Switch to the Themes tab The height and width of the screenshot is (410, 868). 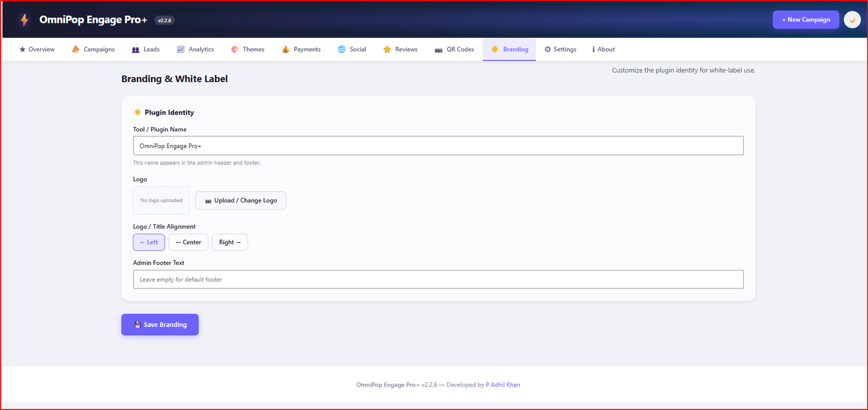click(248, 49)
